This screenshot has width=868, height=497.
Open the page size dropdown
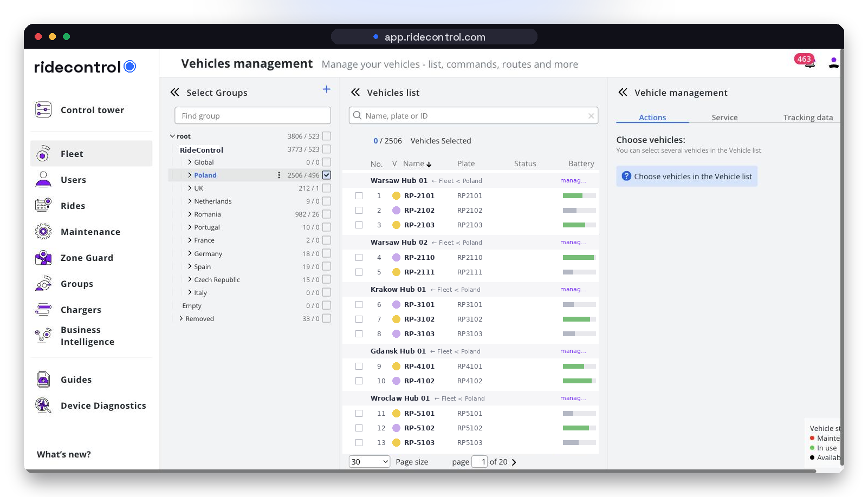click(370, 462)
